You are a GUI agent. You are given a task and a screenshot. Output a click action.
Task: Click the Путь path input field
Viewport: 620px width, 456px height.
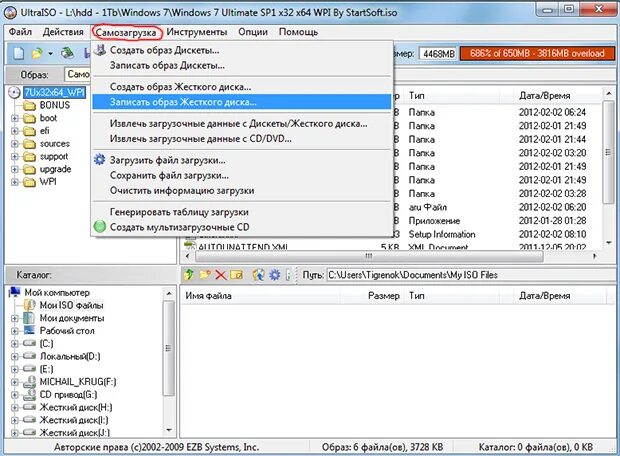469,275
